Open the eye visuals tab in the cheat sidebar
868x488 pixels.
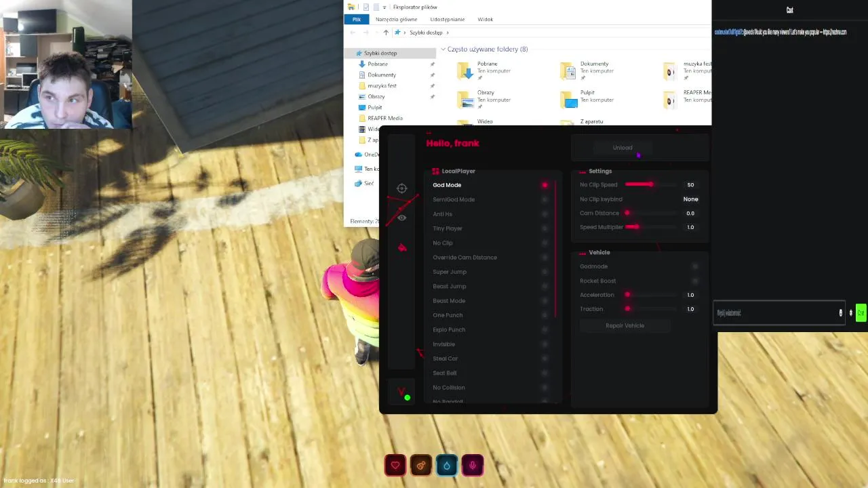(401, 218)
